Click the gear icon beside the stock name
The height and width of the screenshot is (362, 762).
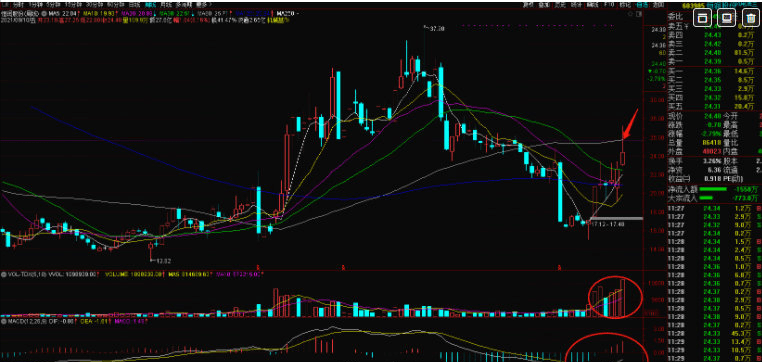pyautogui.click(x=44, y=14)
